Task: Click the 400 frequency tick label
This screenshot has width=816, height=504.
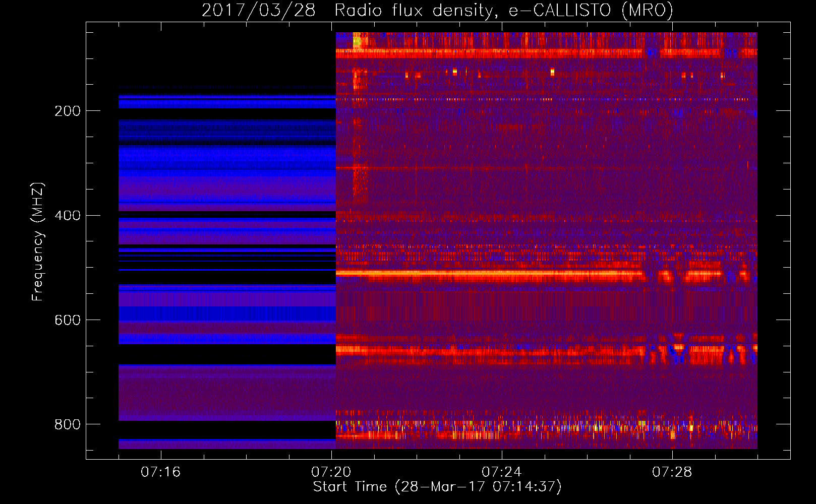Action: click(68, 216)
